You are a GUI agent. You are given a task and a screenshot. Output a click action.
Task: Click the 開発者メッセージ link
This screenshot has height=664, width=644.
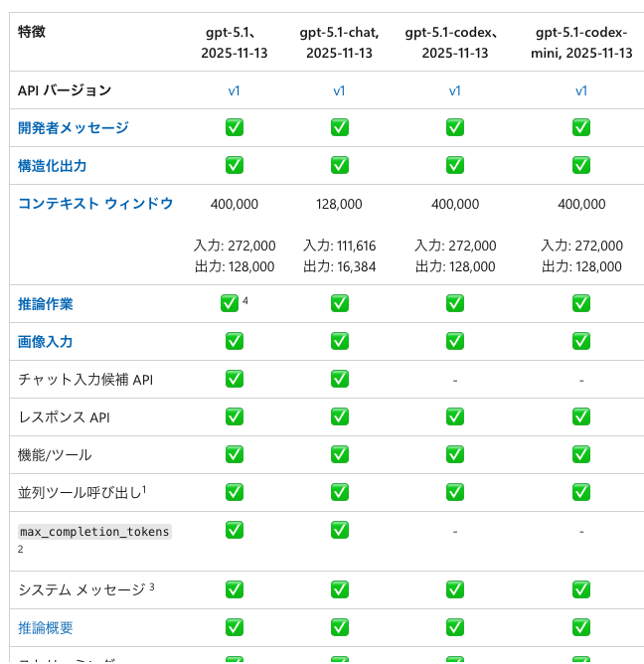pos(74,127)
